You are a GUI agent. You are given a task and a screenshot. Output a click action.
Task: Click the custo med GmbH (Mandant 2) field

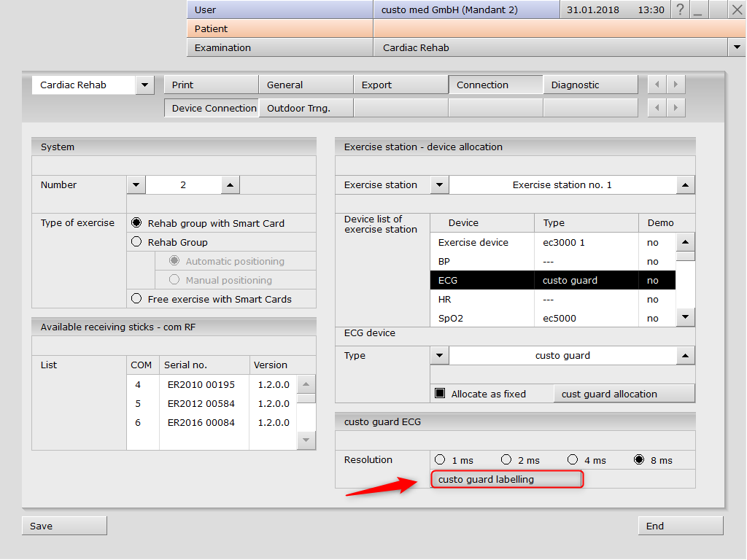pyautogui.click(x=466, y=9)
